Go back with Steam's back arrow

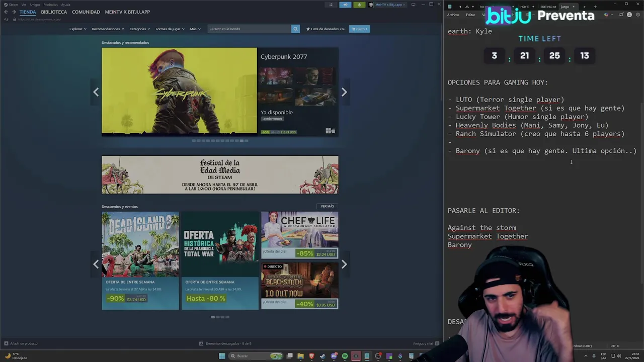pos(6,12)
